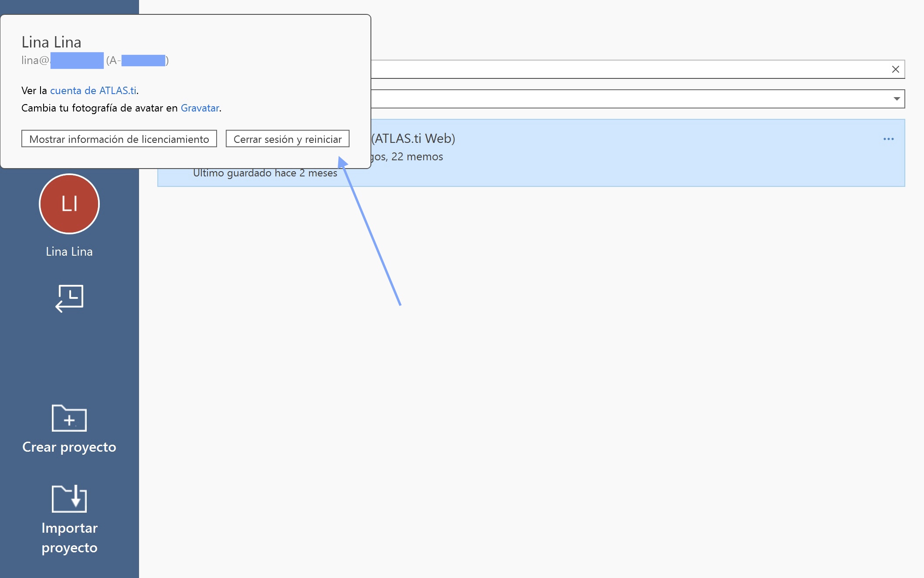
Task: Open the cuenta de ATLAS.ti link
Action: pyautogui.click(x=93, y=91)
